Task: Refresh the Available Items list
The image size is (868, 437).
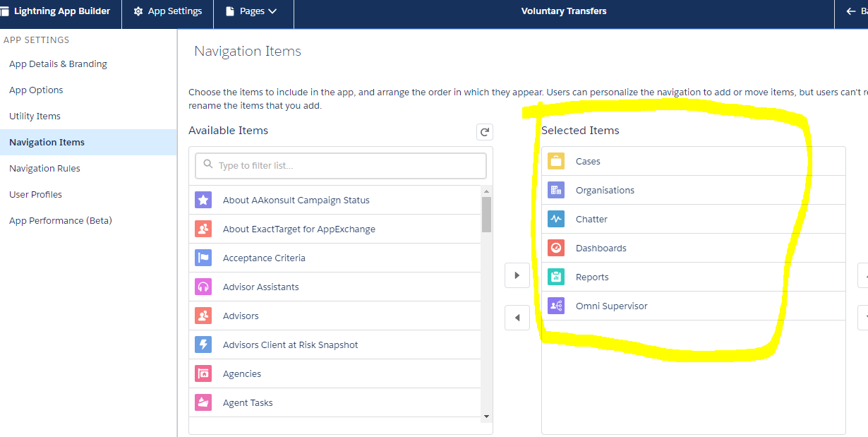Action: (x=484, y=131)
